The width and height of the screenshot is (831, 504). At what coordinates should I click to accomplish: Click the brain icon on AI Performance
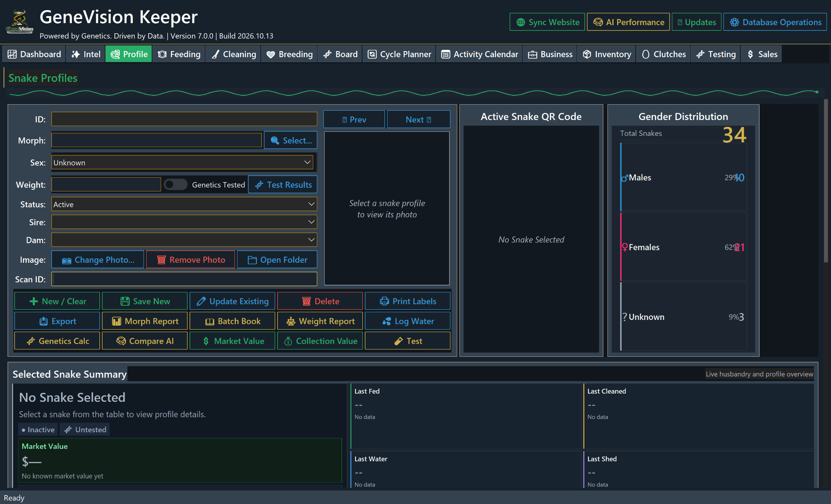(598, 22)
